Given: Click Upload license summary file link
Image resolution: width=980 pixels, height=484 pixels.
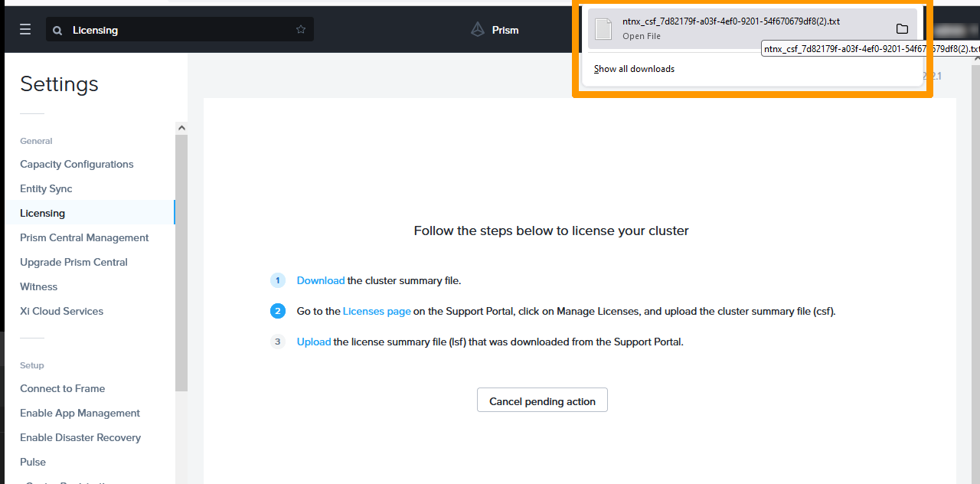Looking at the screenshot, I should click(x=314, y=342).
